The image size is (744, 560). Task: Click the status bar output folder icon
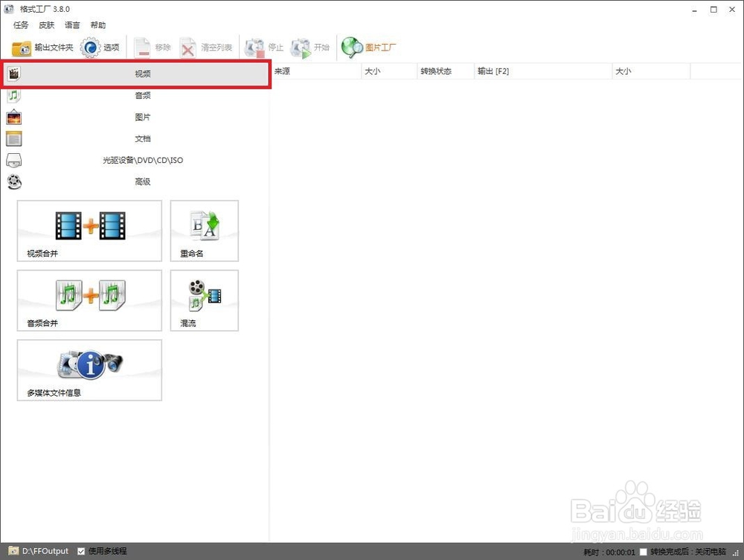[13, 551]
